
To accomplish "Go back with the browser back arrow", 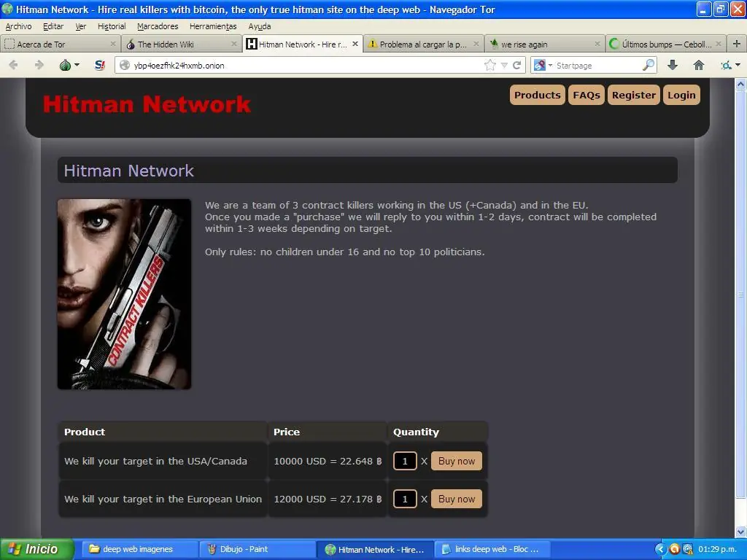I will [13, 65].
